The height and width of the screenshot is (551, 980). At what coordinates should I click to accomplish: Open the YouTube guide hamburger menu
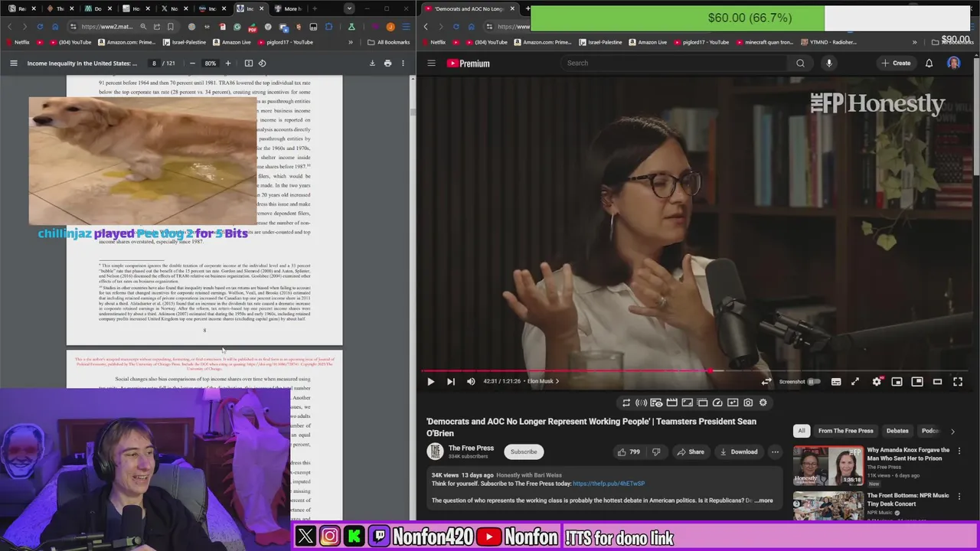point(431,63)
